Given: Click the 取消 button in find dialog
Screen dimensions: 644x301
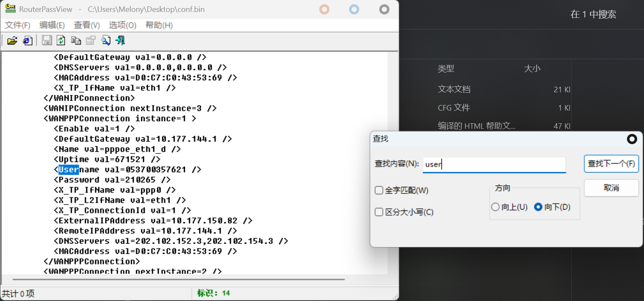Looking at the screenshot, I should 611,188.
